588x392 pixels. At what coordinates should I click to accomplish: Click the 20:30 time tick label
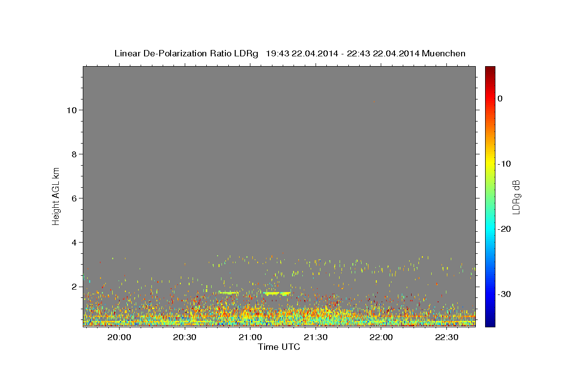tap(184, 337)
